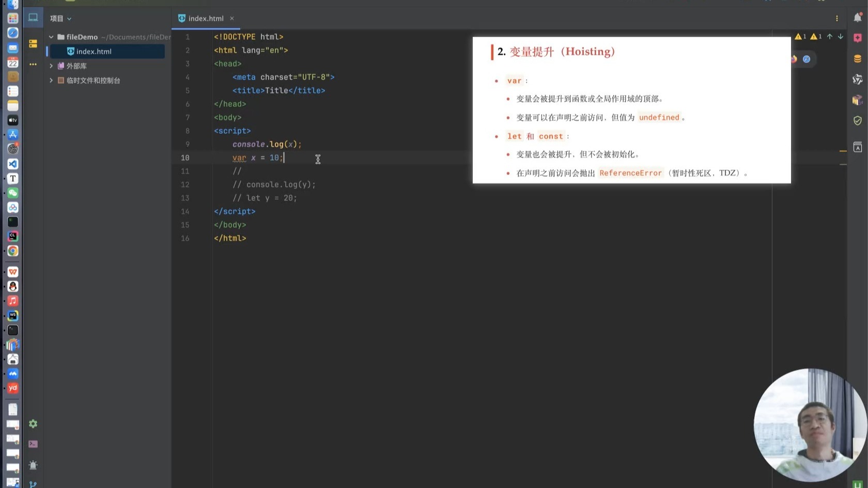868x488 pixels.
Task: Open the Project tool window icon
Action: tap(33, 18)
